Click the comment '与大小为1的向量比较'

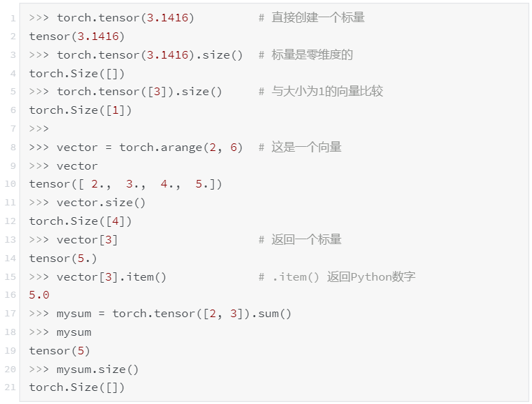[x=320, y=92]
